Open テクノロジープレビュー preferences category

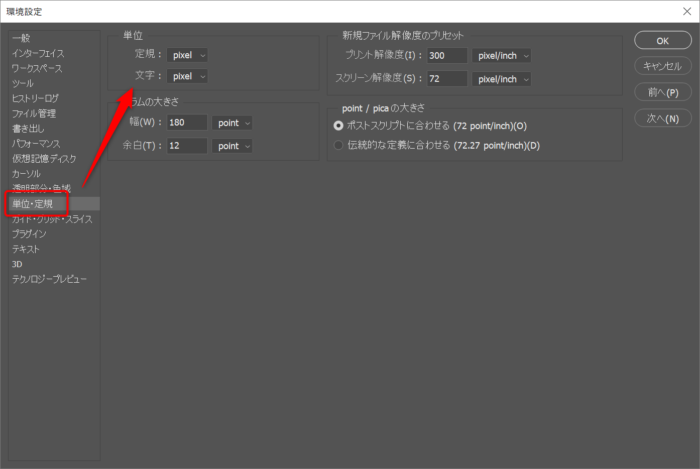[x=49, y=279]
